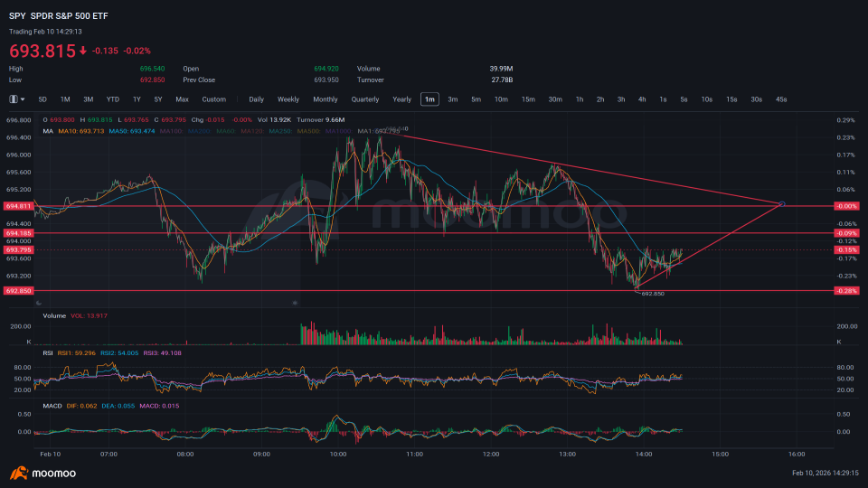Select the 30m interval
The height and width of the screenshot is (488, 868).
(x=555, y=99)
